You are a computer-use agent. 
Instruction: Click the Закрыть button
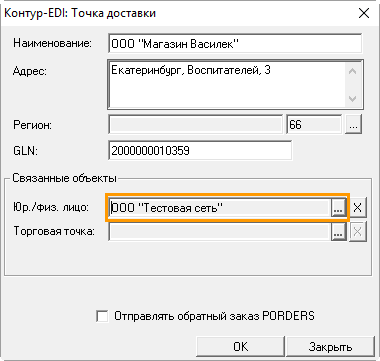pyautogui.click(x=330, y=347)
